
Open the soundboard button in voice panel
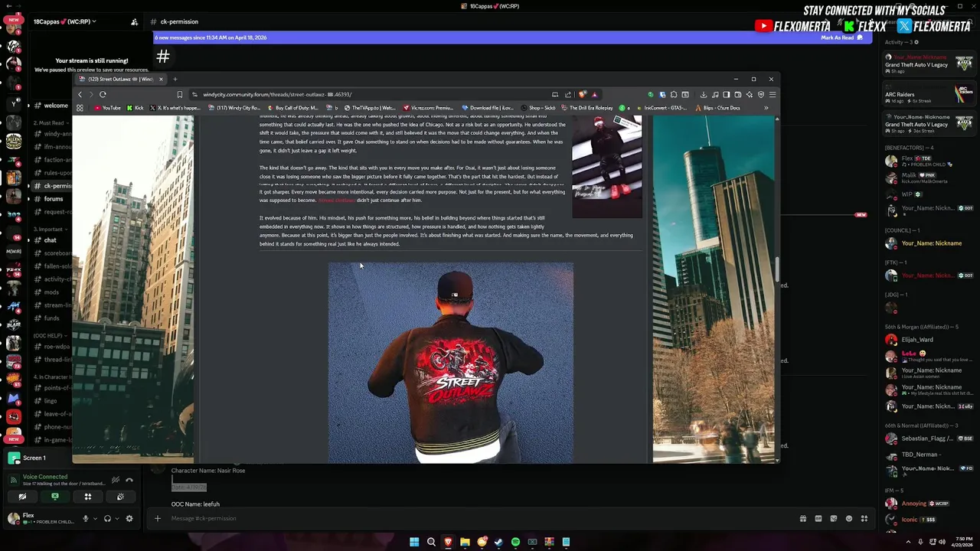[120, 497]
